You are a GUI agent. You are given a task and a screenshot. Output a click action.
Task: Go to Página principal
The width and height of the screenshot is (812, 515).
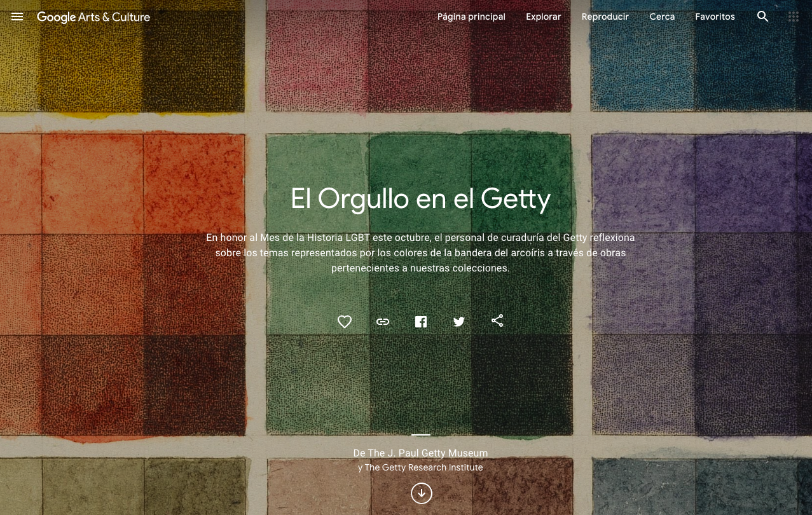tap(471, 17)
